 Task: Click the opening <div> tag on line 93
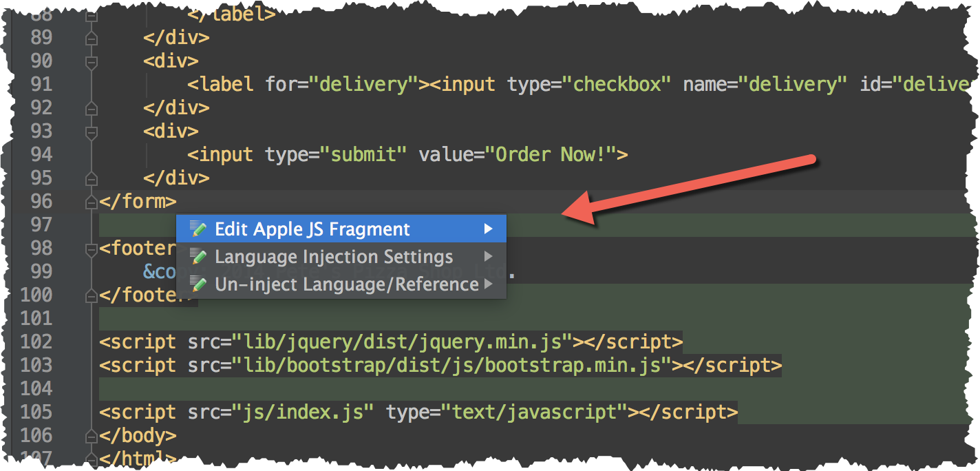171,132
